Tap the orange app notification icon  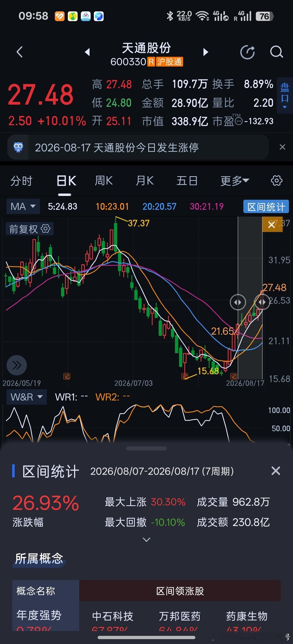pos(60,16)
